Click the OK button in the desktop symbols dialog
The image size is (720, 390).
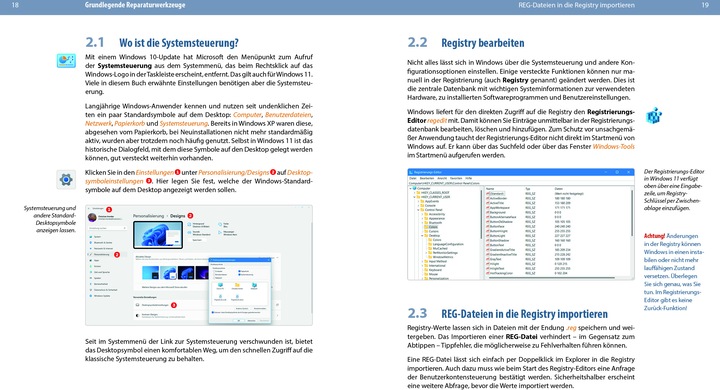click(239, 321)
